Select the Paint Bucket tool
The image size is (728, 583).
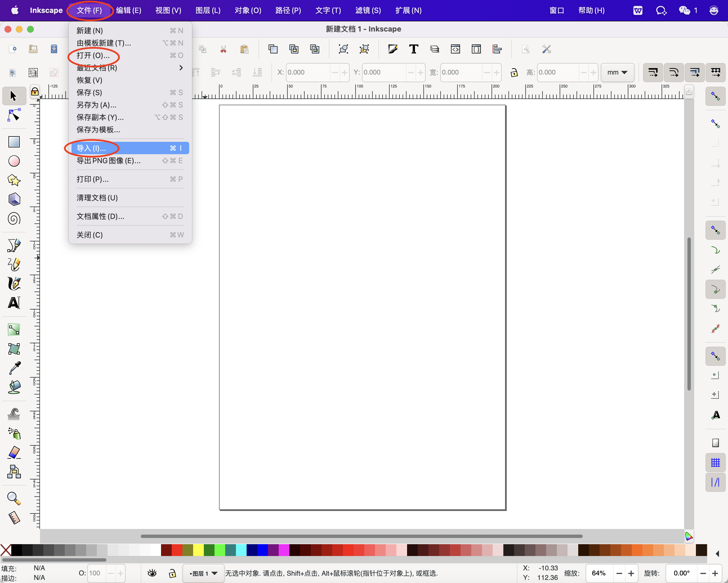coord(14,387)
